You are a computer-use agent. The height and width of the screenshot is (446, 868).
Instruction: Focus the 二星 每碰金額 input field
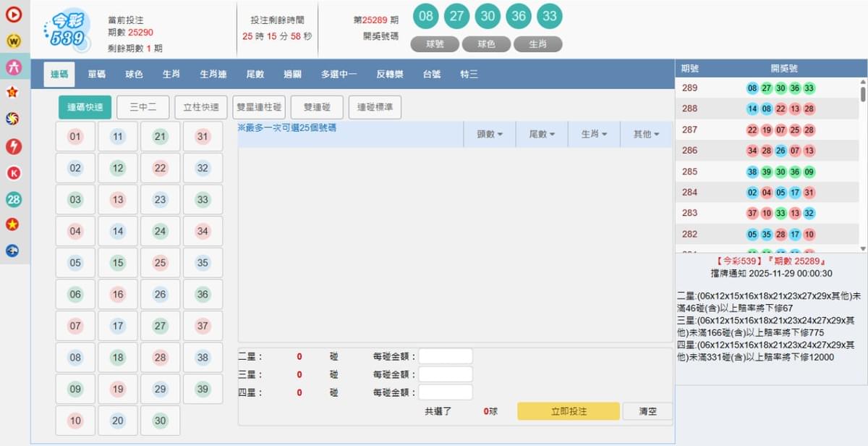(x=445, y=356)
